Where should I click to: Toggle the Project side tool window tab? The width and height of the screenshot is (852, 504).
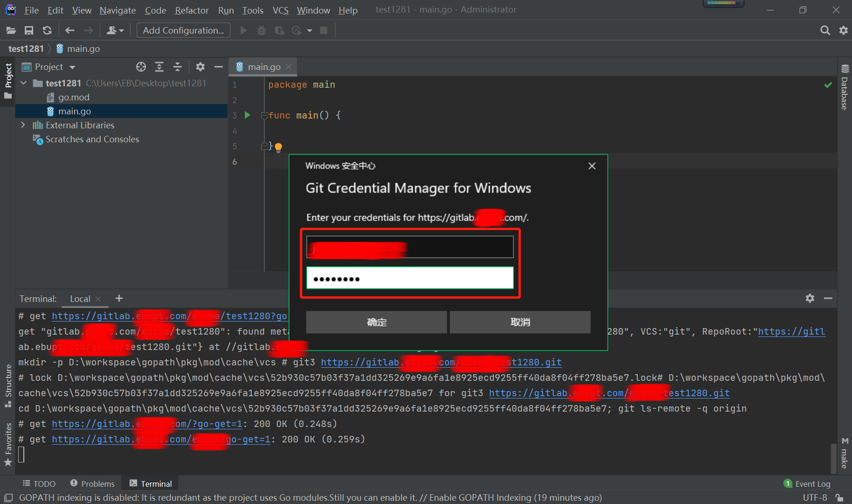click(x=8, y=82)
